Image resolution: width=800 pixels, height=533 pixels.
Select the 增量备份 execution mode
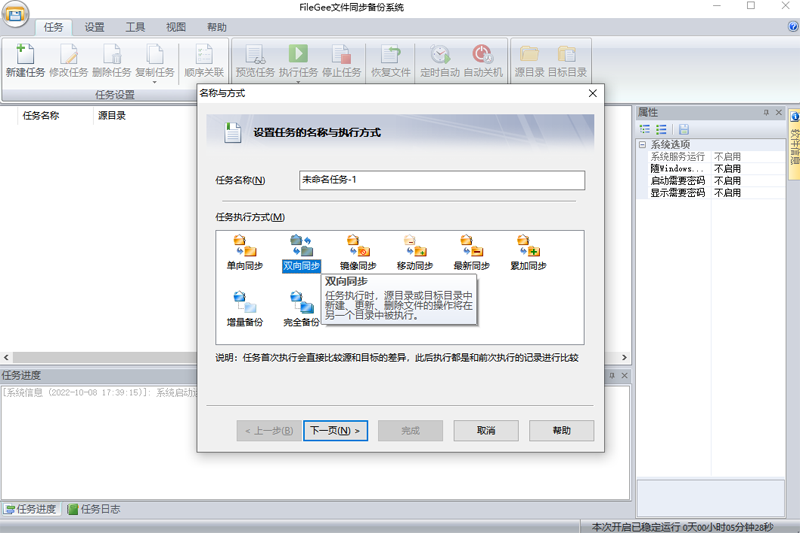[245, 309]
